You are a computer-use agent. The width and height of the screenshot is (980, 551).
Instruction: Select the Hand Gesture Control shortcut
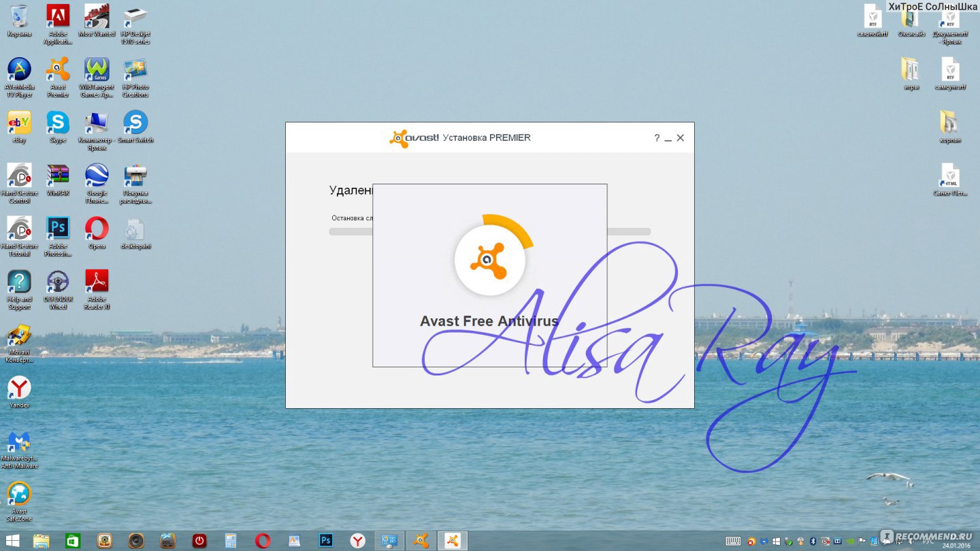tap(19, 184)
